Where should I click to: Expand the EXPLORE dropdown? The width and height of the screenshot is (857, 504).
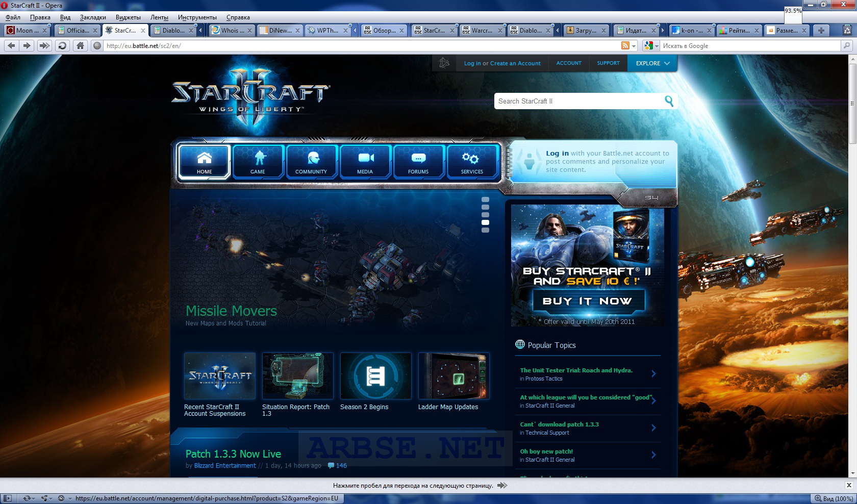coord(652,63)
